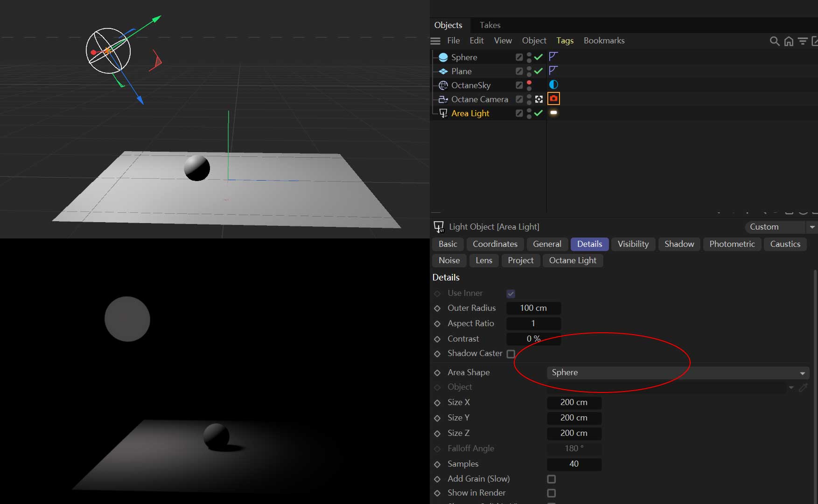Screen dimensions: 818x504
Task: Click the keyframe diamond for Area Shape
Action: (437, 373)
